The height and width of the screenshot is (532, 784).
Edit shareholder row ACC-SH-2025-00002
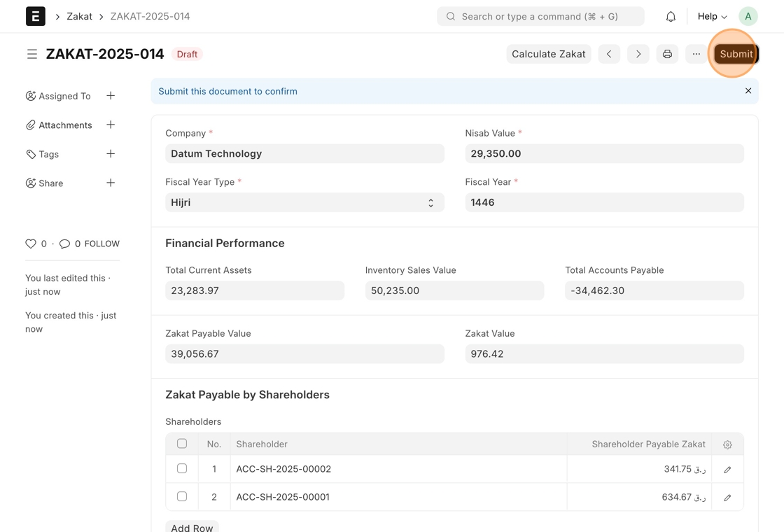(727, 470)
